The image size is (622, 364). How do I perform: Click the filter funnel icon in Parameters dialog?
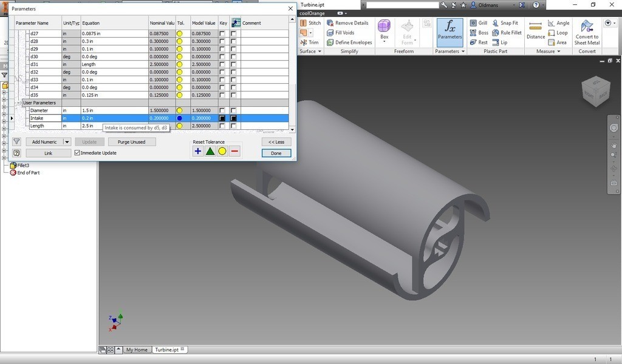(16, 142)
